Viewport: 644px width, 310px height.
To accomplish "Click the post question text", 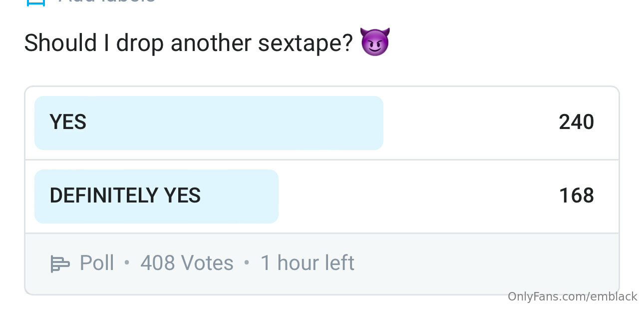I will point(189,43).
